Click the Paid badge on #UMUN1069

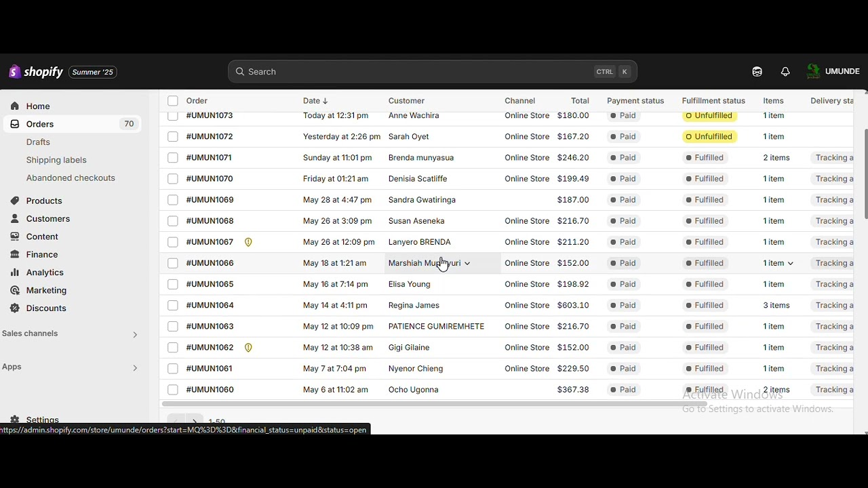623,200
